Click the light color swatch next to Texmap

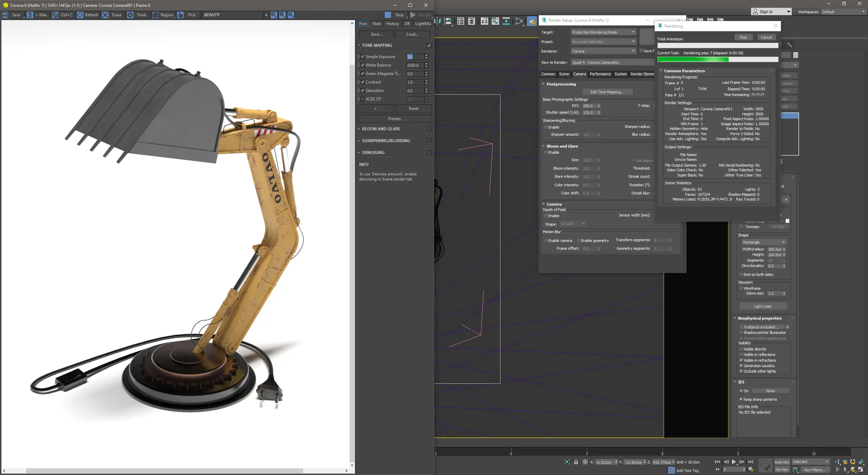[x=787, y=221]
